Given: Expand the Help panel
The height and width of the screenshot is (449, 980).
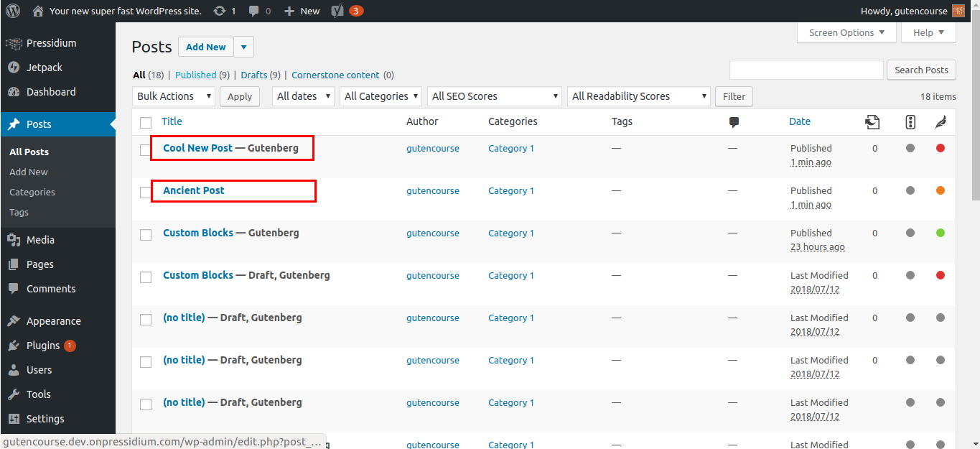Looking at the screenshot, I should tap(929, 32).
